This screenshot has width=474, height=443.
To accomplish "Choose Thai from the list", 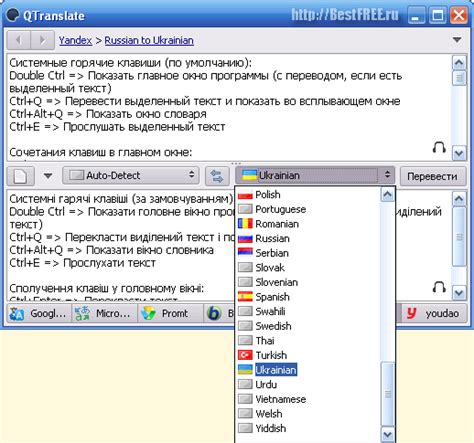I will (x=308, y=341).
